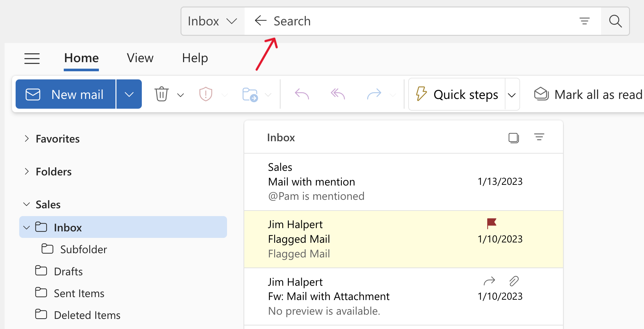Compose with the New mail button

(66, 94)
